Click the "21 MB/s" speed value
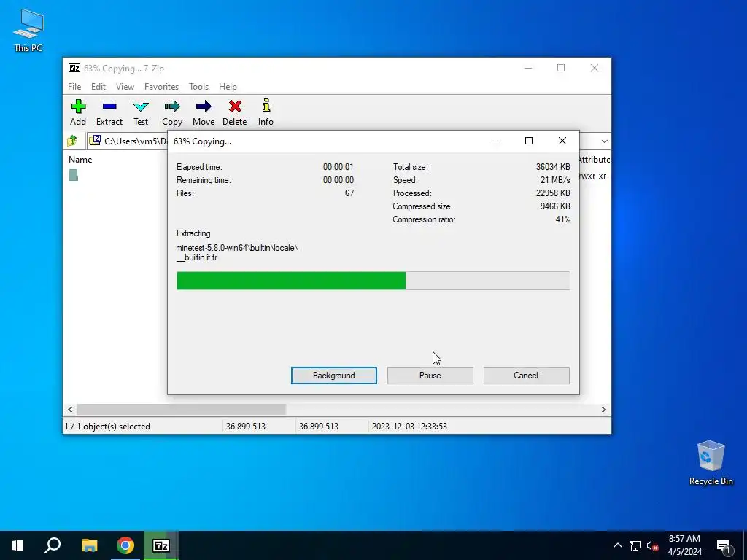 pyautogui.click(x=555, y=180)
